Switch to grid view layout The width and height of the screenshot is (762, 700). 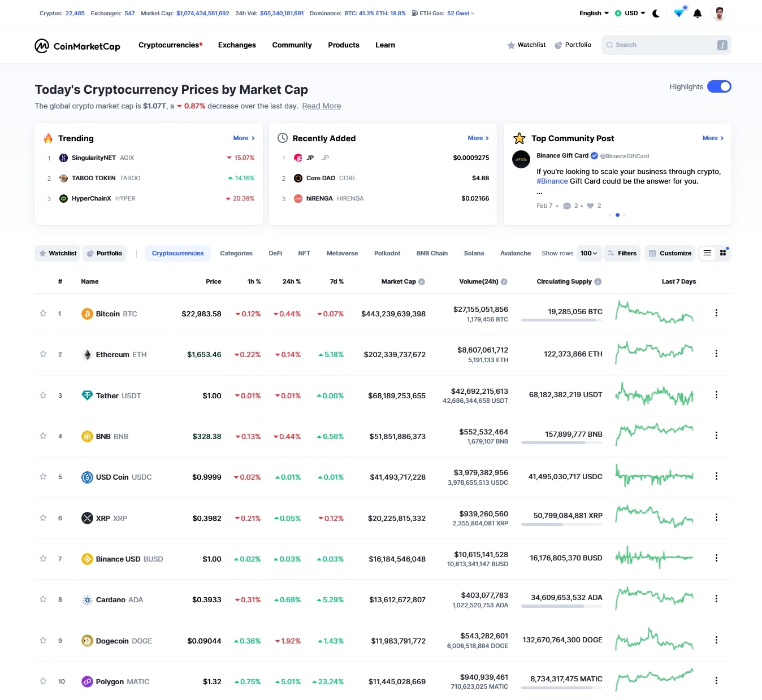(723, 253)
